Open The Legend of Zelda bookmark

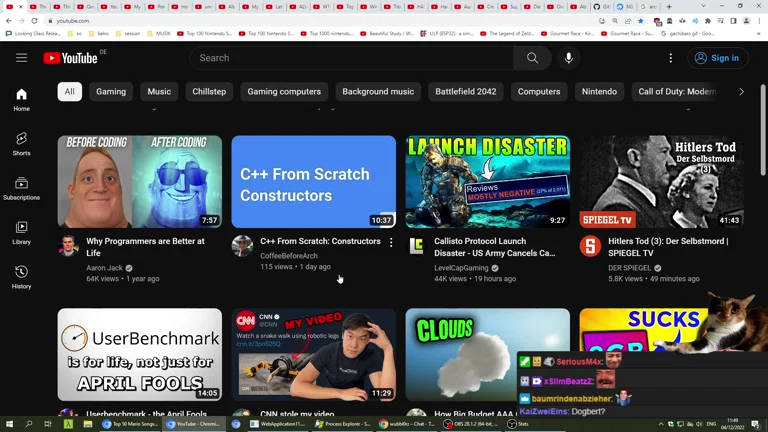(508, 34)
